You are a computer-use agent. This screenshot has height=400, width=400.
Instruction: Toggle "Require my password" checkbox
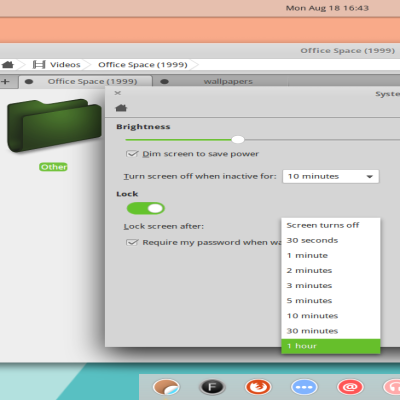tap(132, 242)
